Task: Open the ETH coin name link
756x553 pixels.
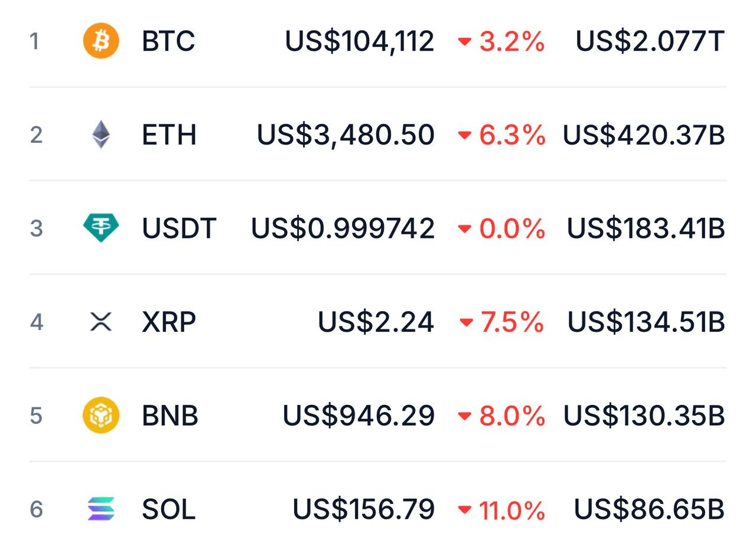Action: [x=169, y=135]
